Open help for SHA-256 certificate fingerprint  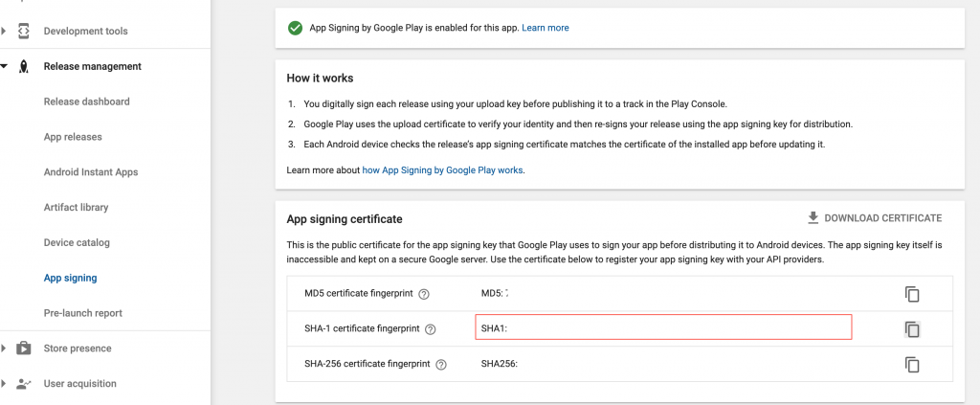441,365
